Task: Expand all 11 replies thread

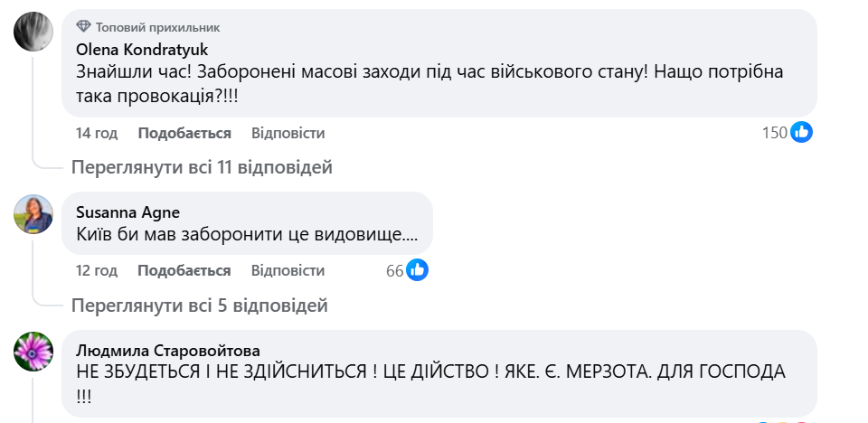Action: tap(202, 167)
